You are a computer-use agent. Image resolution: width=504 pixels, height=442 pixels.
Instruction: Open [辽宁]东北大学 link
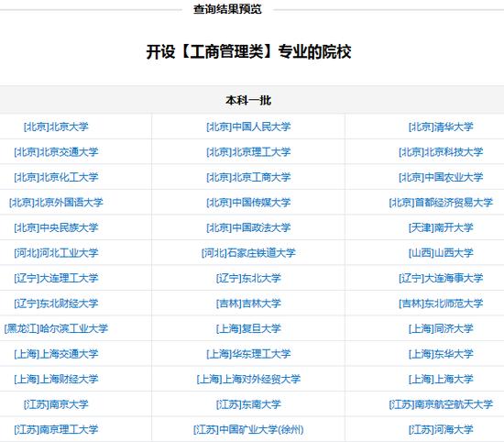click(x=248, y=278)
